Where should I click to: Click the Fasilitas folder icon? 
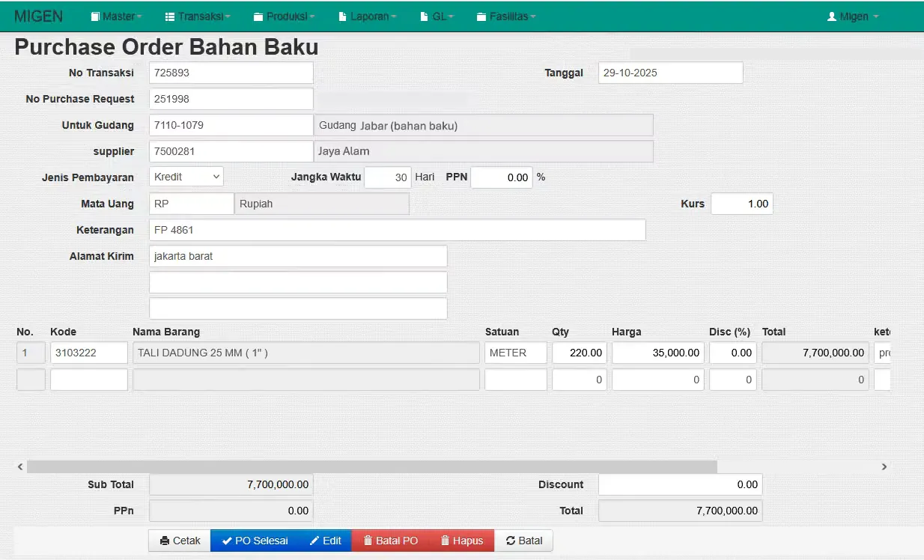point(482,16)
